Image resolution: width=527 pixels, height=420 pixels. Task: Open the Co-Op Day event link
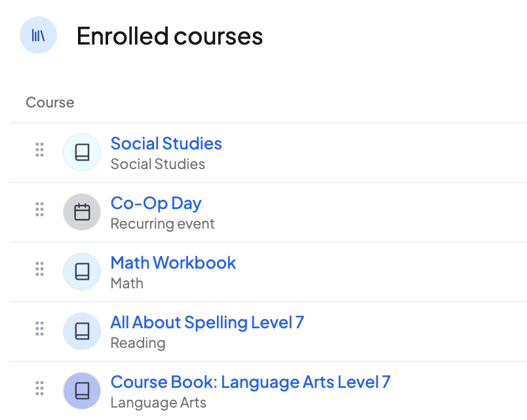(155, 203)
